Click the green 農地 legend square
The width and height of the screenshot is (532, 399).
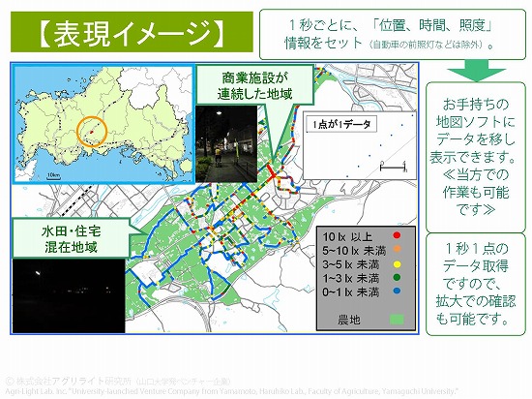[x=397, y=320]
